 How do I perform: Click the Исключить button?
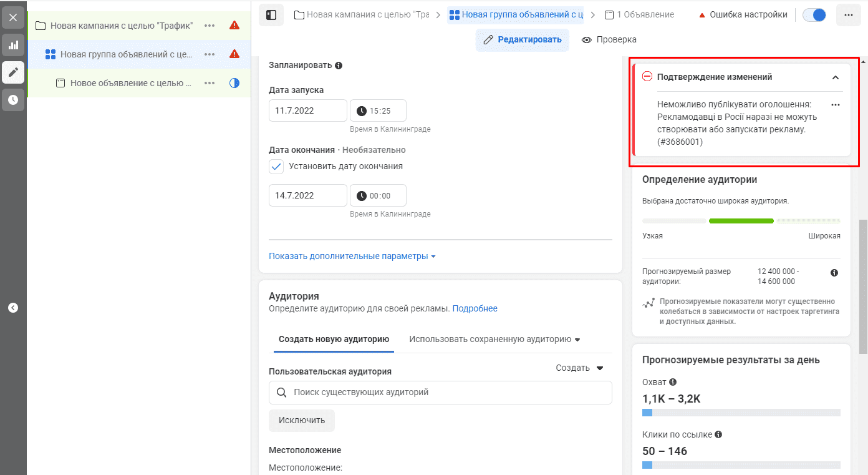pyautogui.click(x=302, y=420)
